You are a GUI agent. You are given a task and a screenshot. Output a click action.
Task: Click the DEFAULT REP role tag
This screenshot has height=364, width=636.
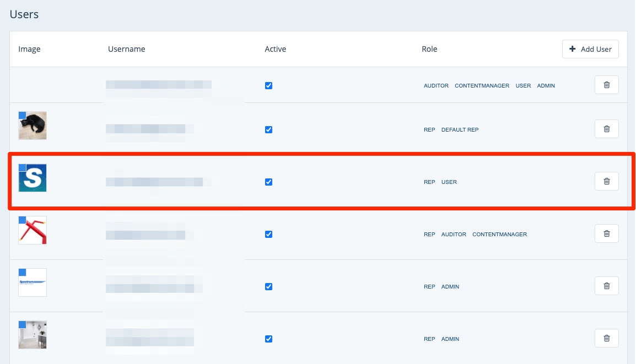[460, 130]
